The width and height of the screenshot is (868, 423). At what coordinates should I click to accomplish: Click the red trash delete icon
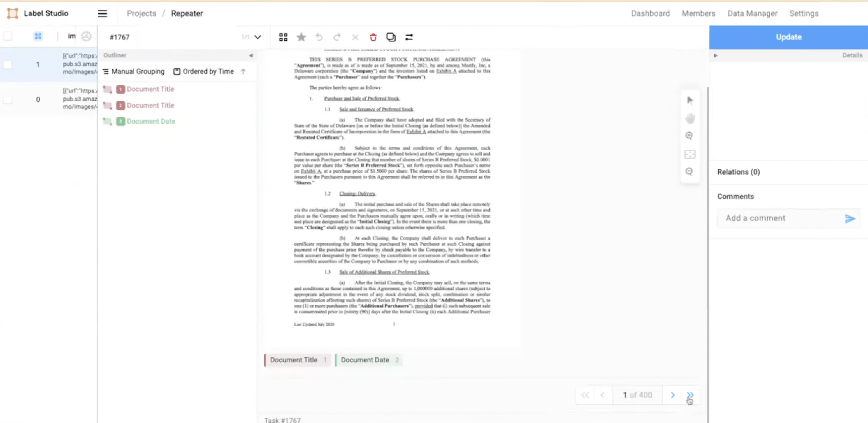coord(373,37)
